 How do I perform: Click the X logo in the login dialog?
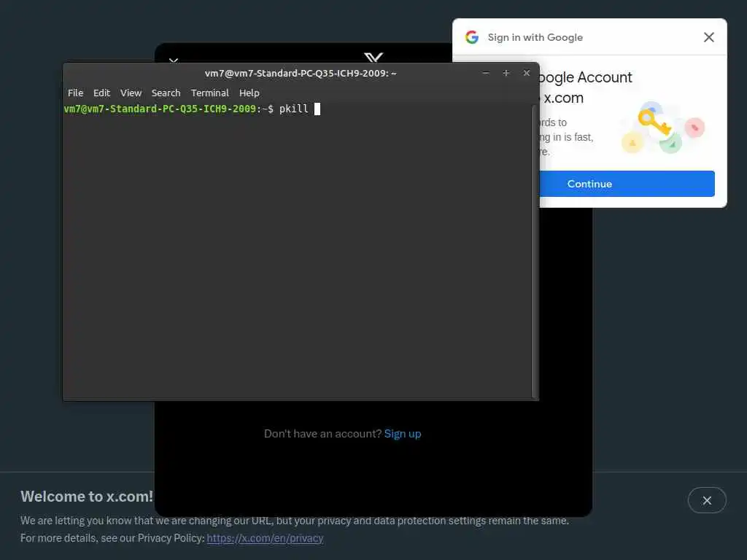click(373, 58)
